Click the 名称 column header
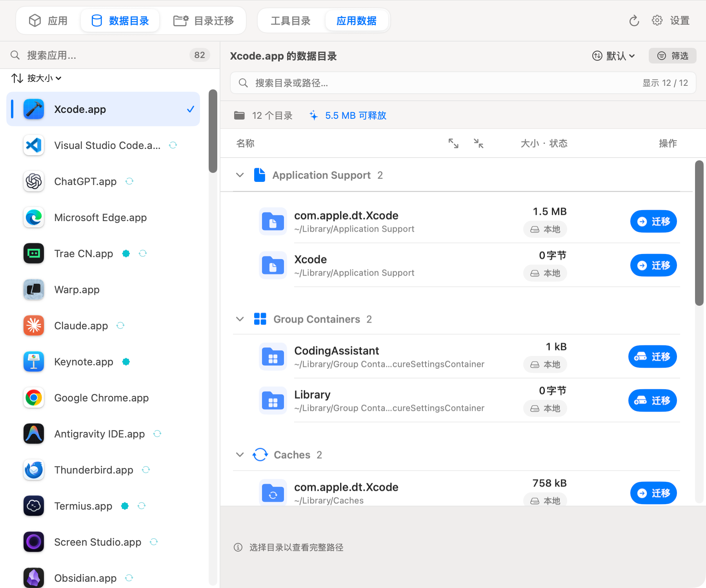This screenshot has height=588, width=706. 246,143
